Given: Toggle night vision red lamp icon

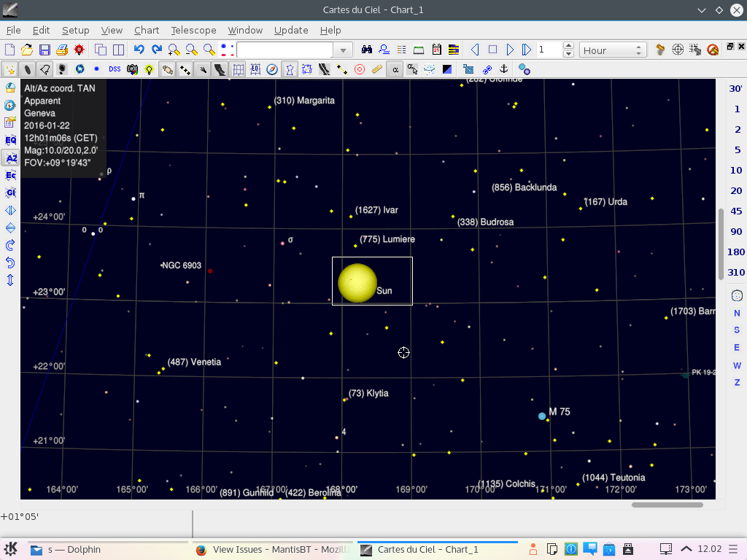Looking at the screenshot, I should point(79,50).
